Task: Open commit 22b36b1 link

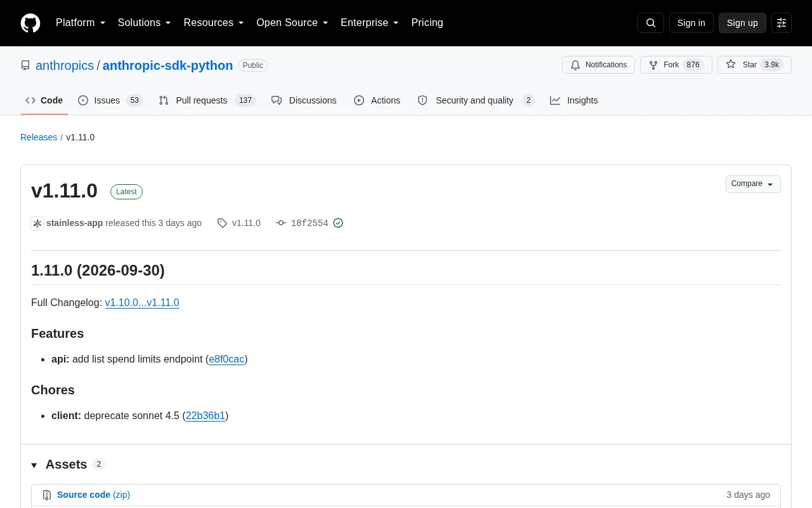Action: (x=206, y=416)
